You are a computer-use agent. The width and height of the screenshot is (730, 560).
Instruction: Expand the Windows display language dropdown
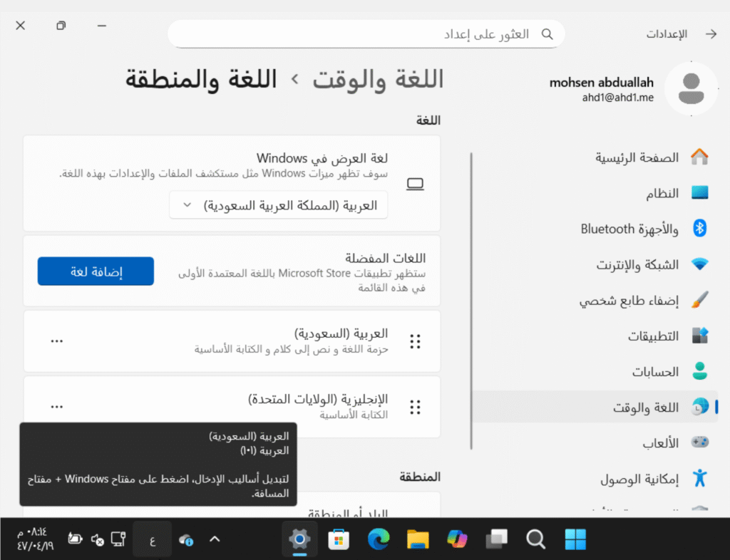pyautogui.click(x=279, y=205)
